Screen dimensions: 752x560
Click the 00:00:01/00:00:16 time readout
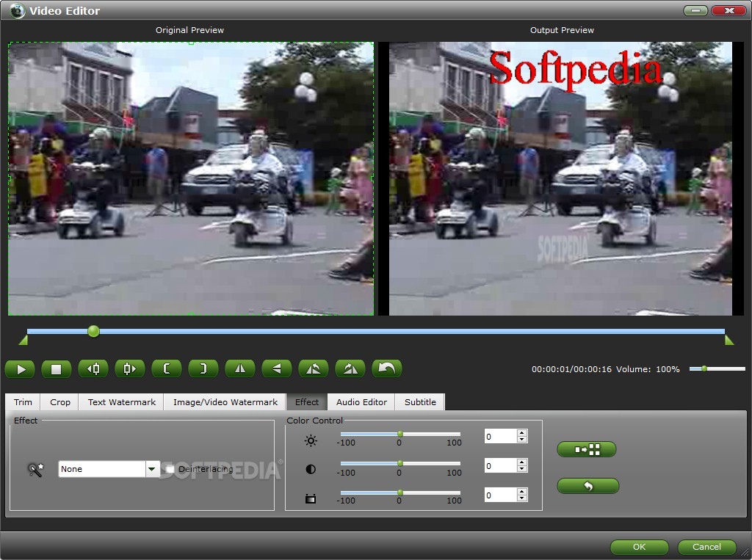(571, 369)
